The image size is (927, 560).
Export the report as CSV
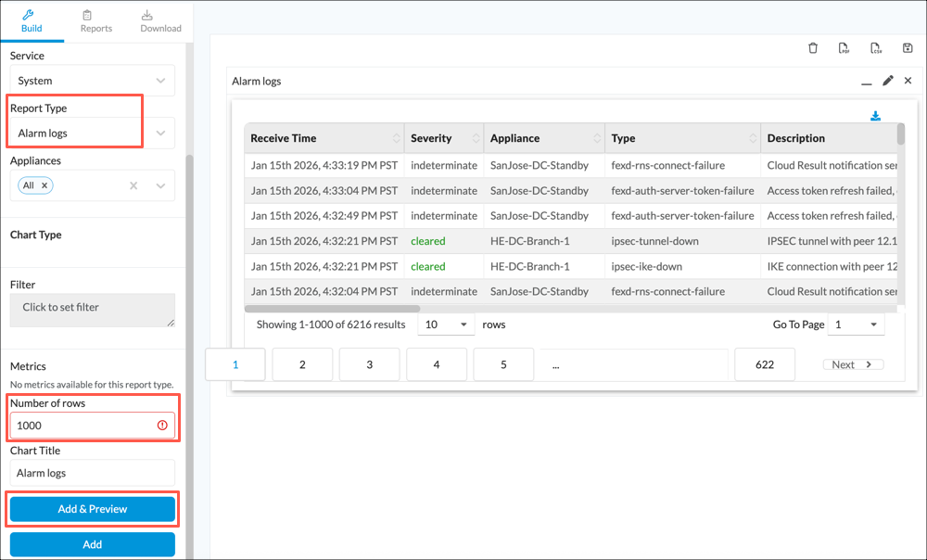875,48
